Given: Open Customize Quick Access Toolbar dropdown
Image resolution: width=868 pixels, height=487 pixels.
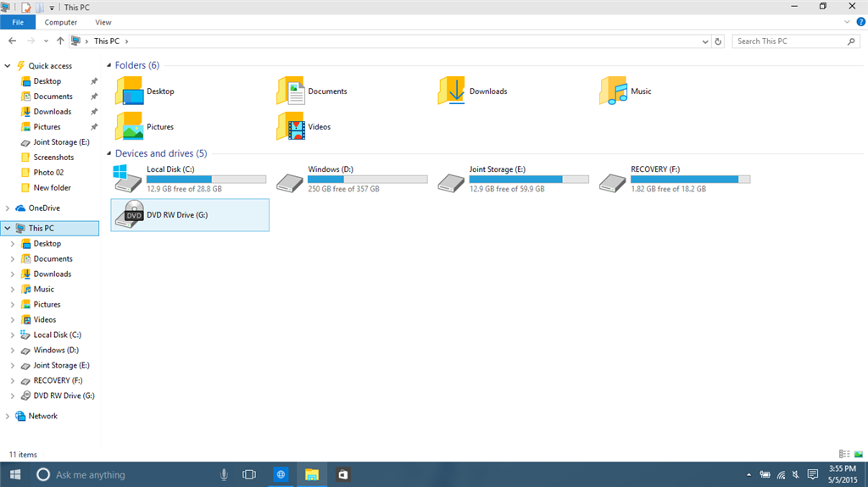Looking at the screenshot, I should pos(52,8).
